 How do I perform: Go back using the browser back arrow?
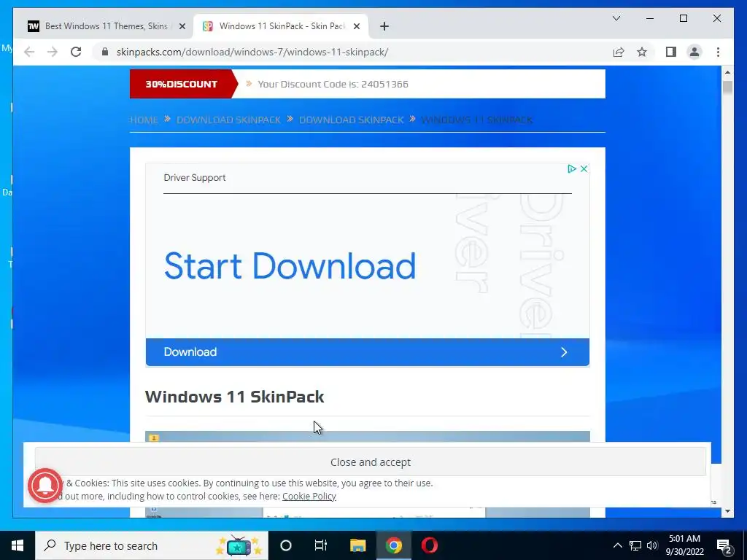point(29,52)
